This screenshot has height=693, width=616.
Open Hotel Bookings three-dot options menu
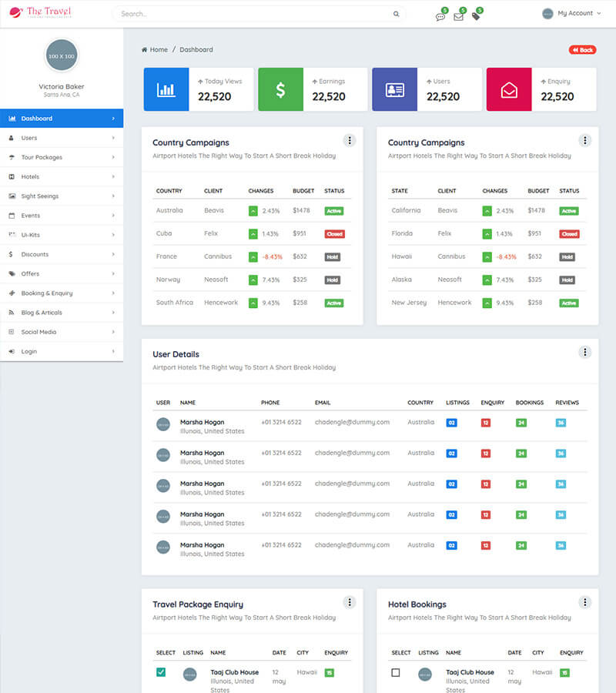(584, 602)
